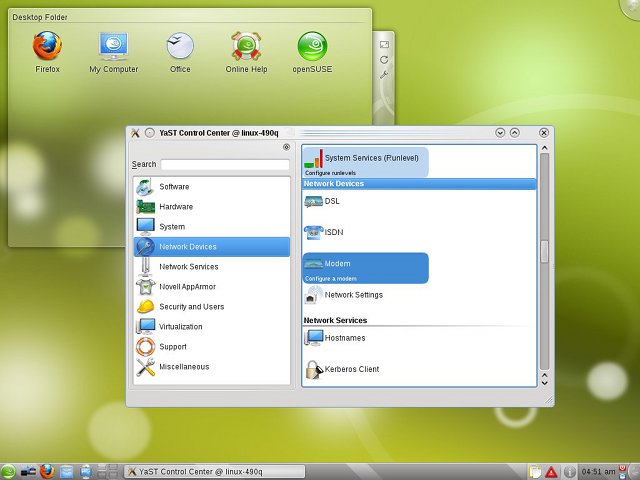Image resolution: width=640 pixels, height=480 pixels.
Task: Click the scrollbar bottom down arrow
Action: tap(544, 383)
